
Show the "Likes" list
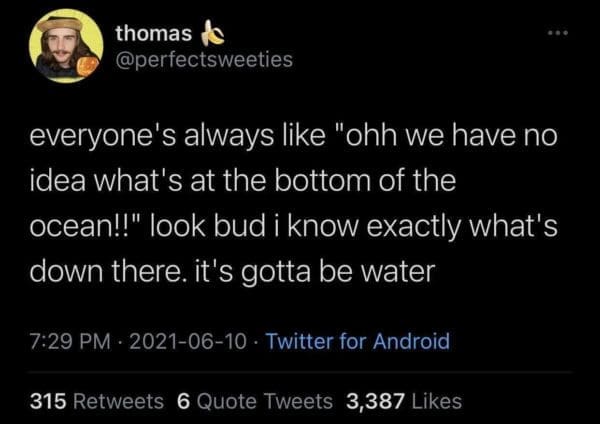pos(436,401)
